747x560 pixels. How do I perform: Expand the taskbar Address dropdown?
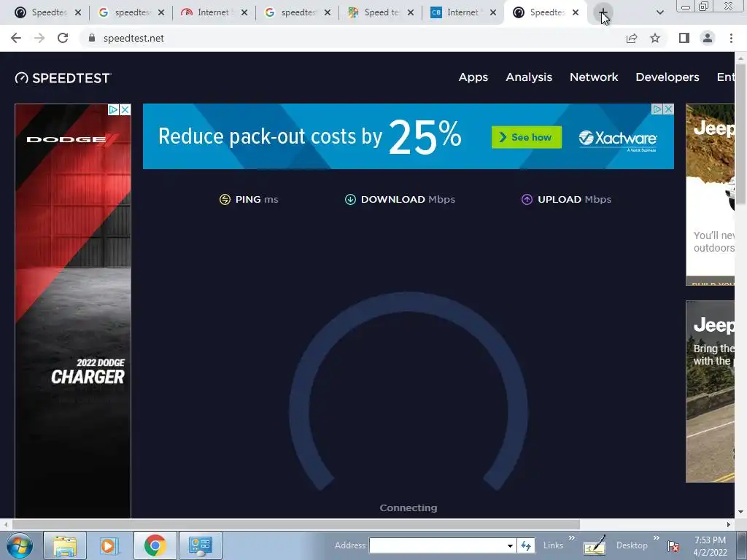point(510,545)
